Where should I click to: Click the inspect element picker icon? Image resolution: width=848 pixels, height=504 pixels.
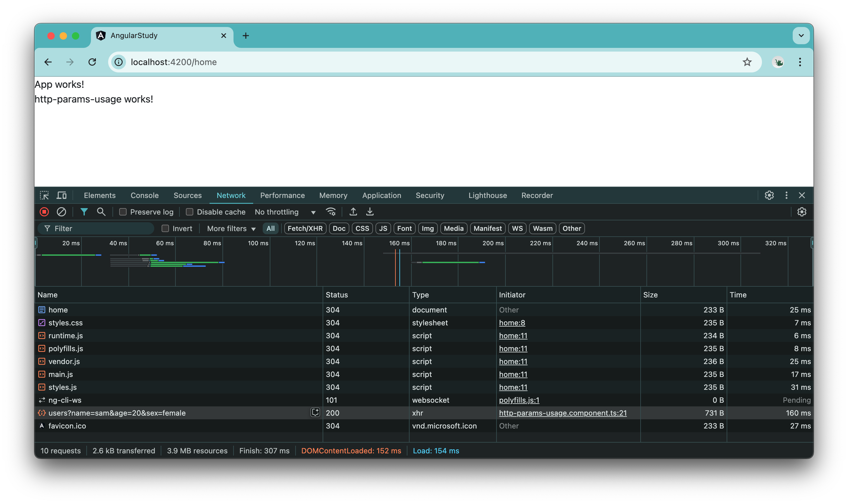[x=44, y=195]
